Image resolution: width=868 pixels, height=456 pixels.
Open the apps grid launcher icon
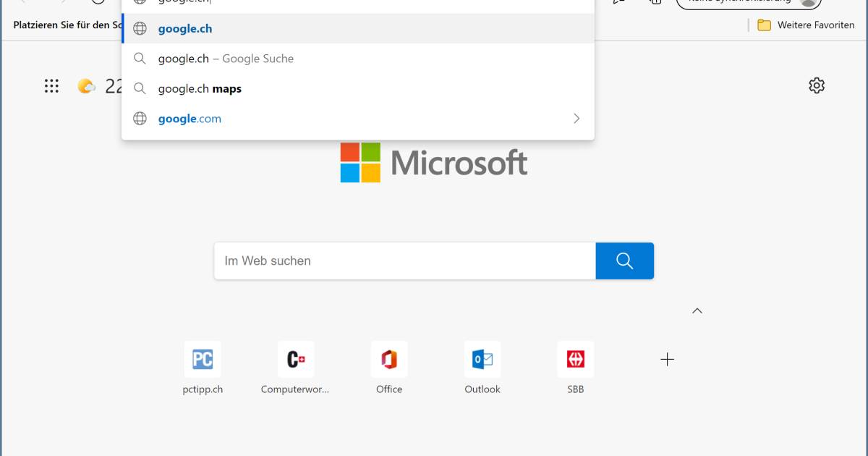pyautogui.click(x=51, y=86)
